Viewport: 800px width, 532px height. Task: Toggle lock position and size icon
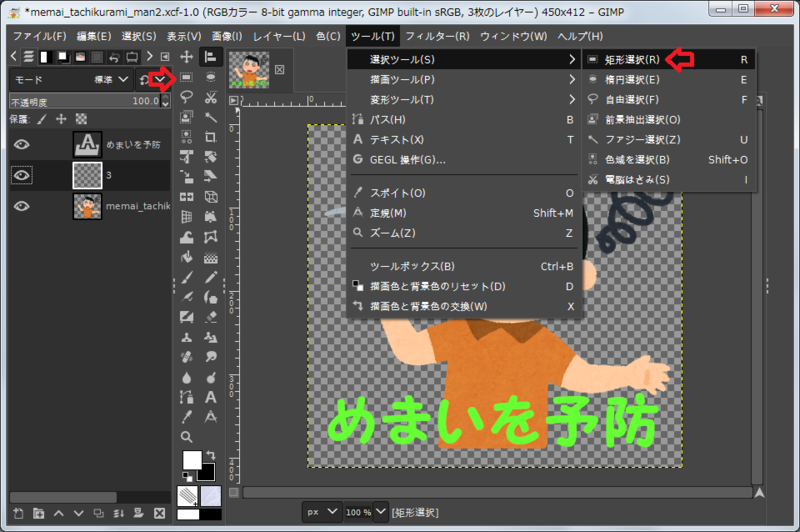(x=61, y=119)
